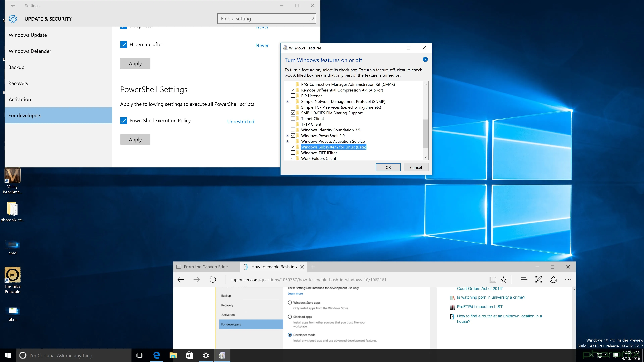Enable RIP Listener feature

[x=293, y=96]
